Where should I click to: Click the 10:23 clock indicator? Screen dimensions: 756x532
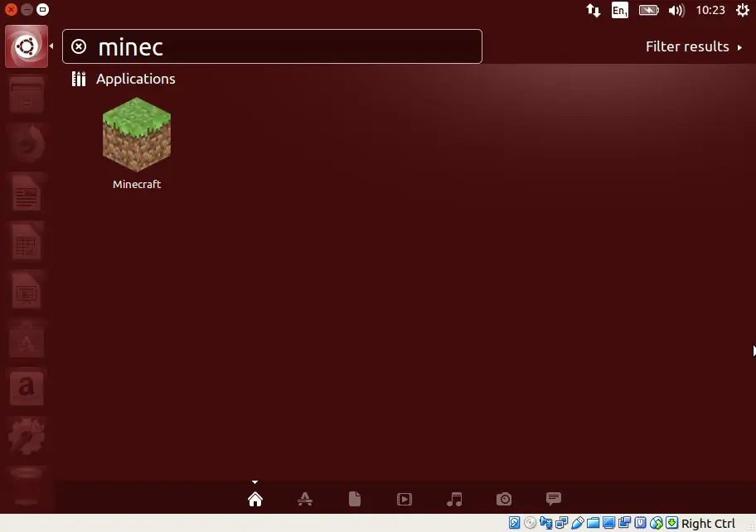coord(710,10)
